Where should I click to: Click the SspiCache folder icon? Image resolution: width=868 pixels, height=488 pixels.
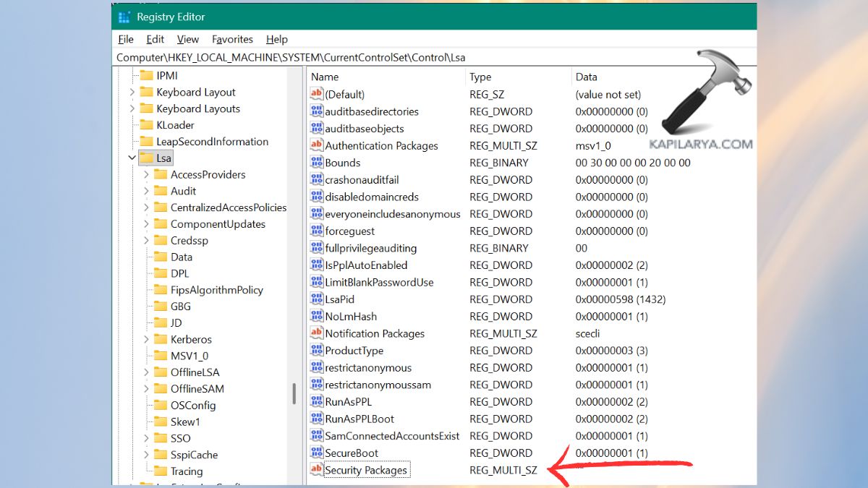[x=159, y=455]
